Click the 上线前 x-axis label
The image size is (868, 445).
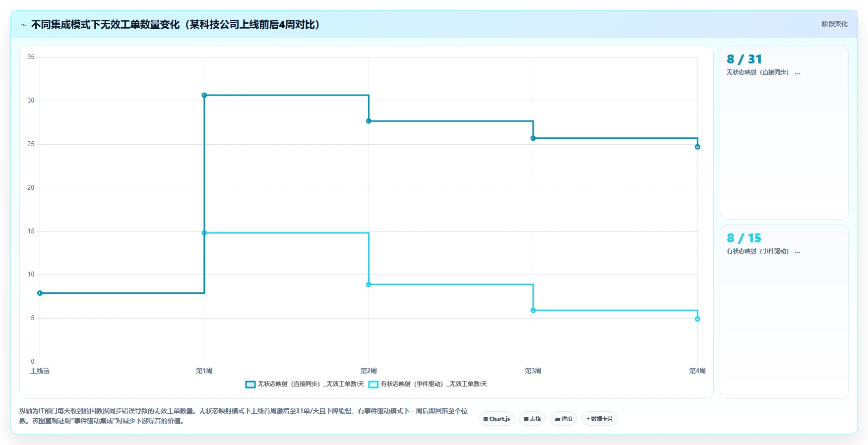coord(40,371)
